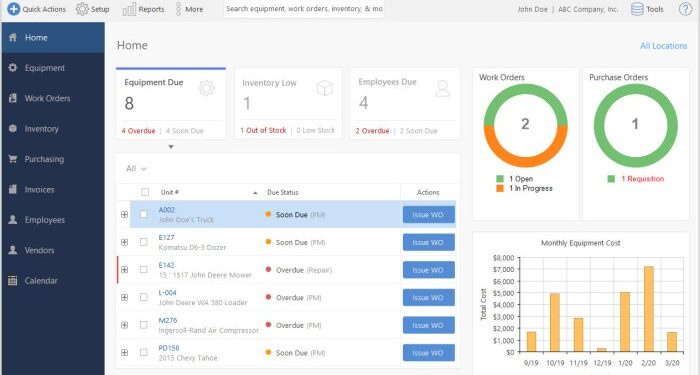Click the Purchase Orders donut chart
This screenshot has width=700, height=375.
point(635,125)
